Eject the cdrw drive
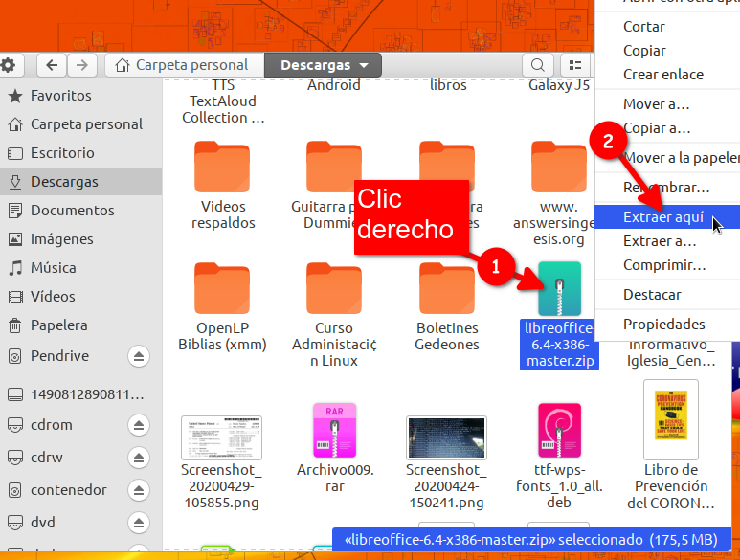 pyautogui.click(x=138, y=458)
